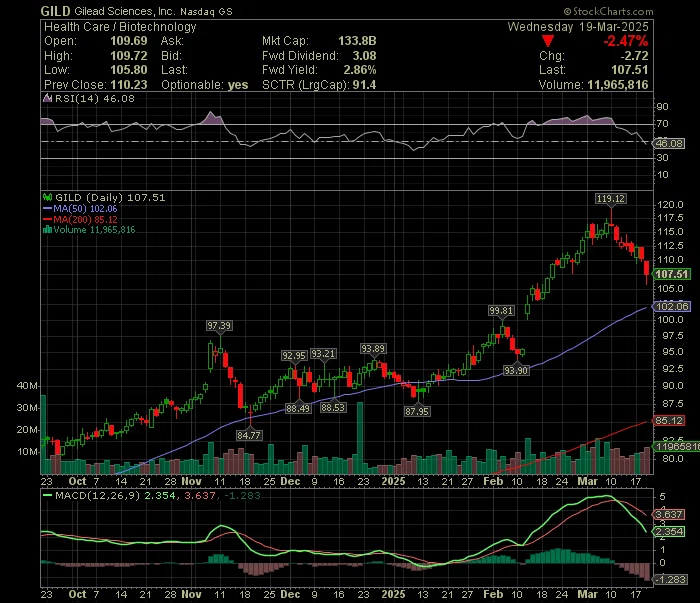Viewport: 700px width, 603px height.
Task: Click the 120.0 price axis label
Action: (x=670, y=204)
